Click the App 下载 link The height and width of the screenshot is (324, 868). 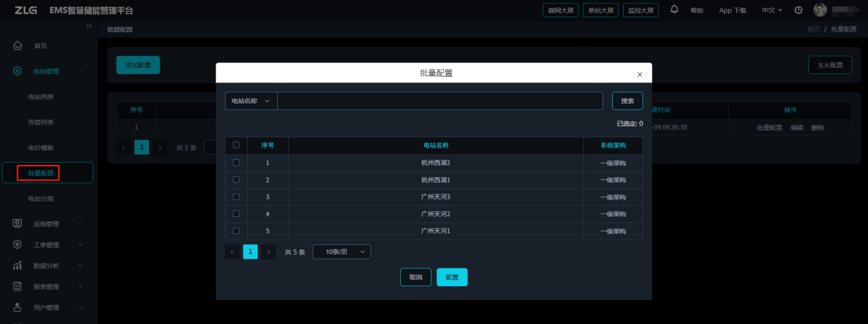[x=732, y=10]
